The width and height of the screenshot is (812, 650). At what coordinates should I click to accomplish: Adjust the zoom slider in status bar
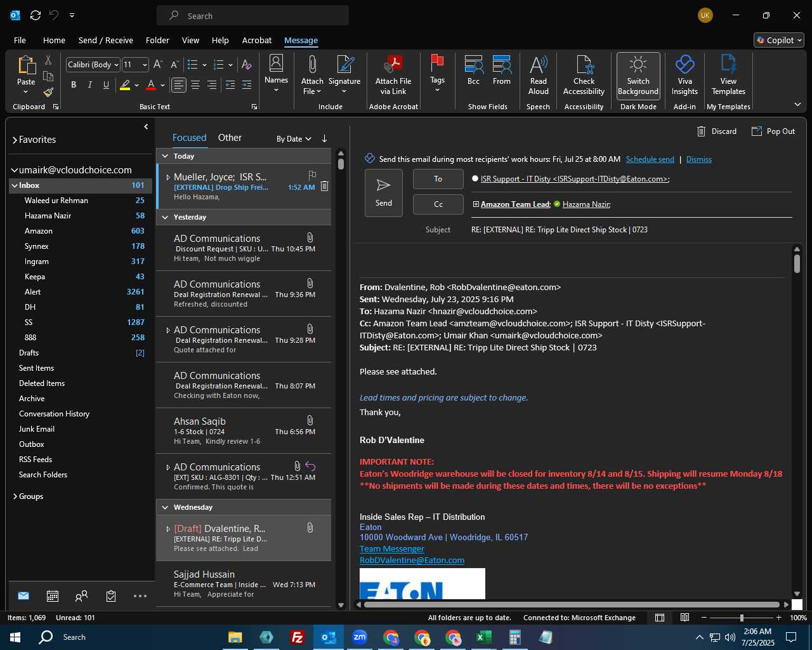742,618
